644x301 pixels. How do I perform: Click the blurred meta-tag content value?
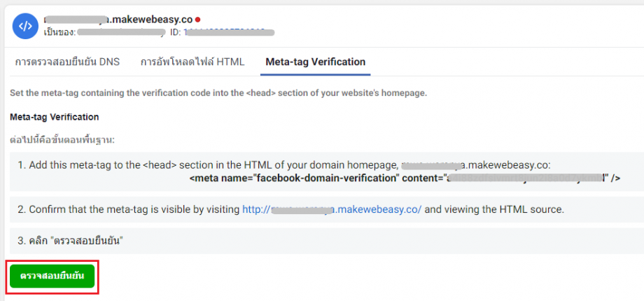524,178
